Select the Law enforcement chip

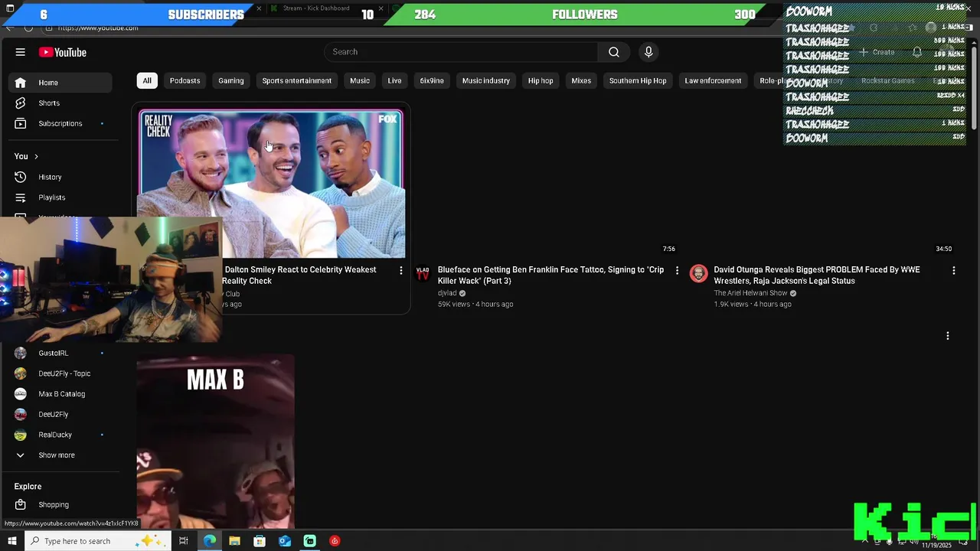coord(713,80)
